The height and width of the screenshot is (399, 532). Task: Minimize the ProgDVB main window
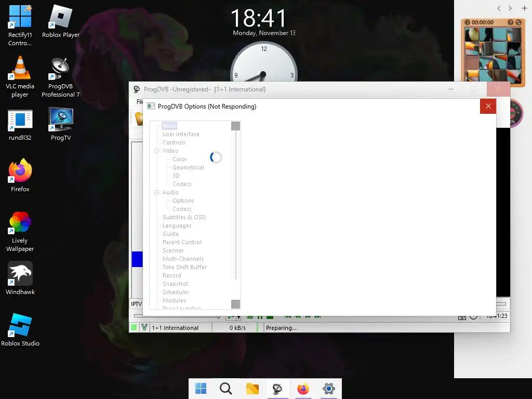point(451,89)
